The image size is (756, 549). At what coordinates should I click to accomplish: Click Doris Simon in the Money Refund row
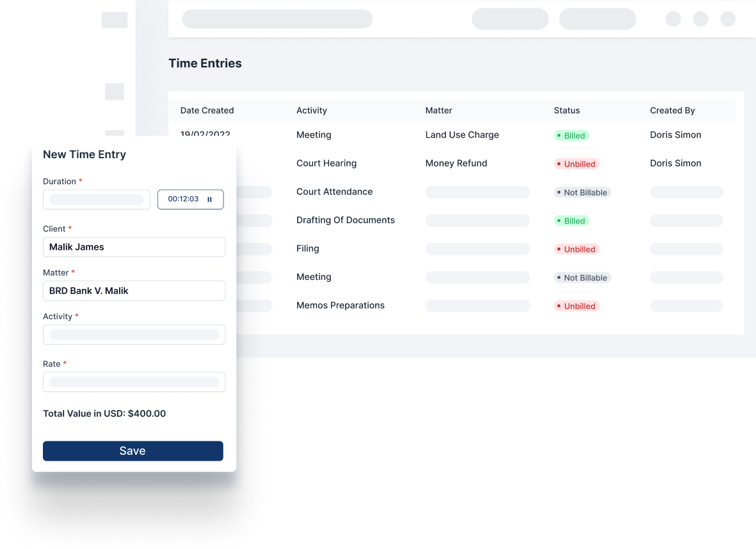click(x=675, y=163)
